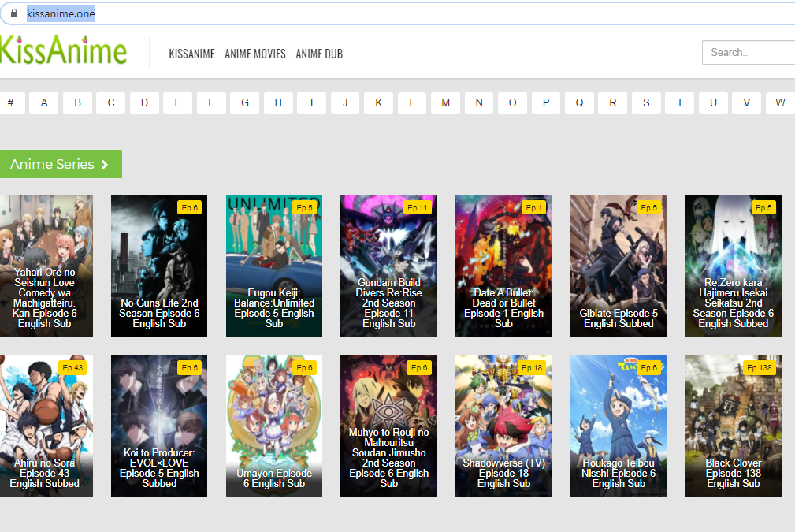795x532 pixels.
Task: Filter anime by letter M
Action: 446,103
